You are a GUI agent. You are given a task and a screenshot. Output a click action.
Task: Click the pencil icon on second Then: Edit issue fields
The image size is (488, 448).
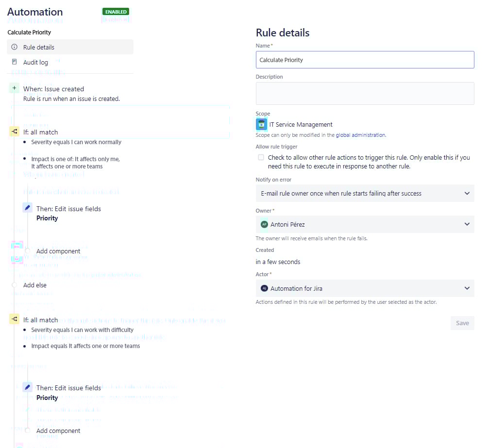[x=27, y=387]
